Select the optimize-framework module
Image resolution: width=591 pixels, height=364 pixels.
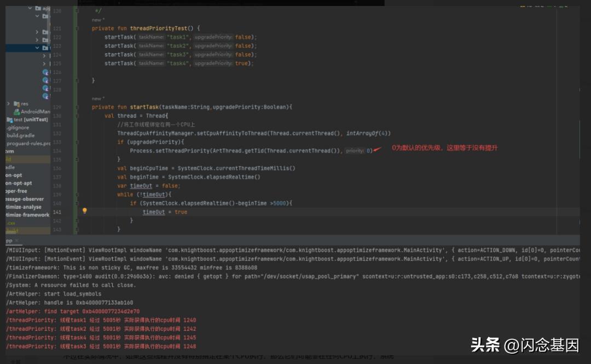point(27,215)
